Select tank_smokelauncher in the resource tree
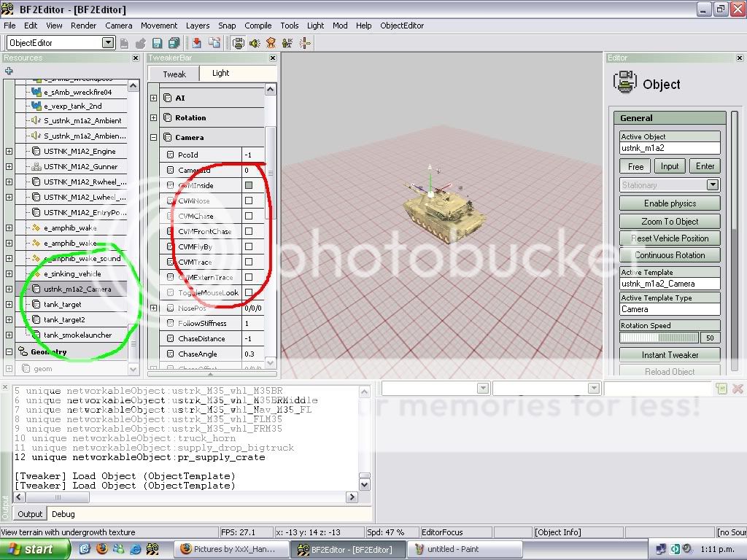747x560 pixels. [77, 335]
